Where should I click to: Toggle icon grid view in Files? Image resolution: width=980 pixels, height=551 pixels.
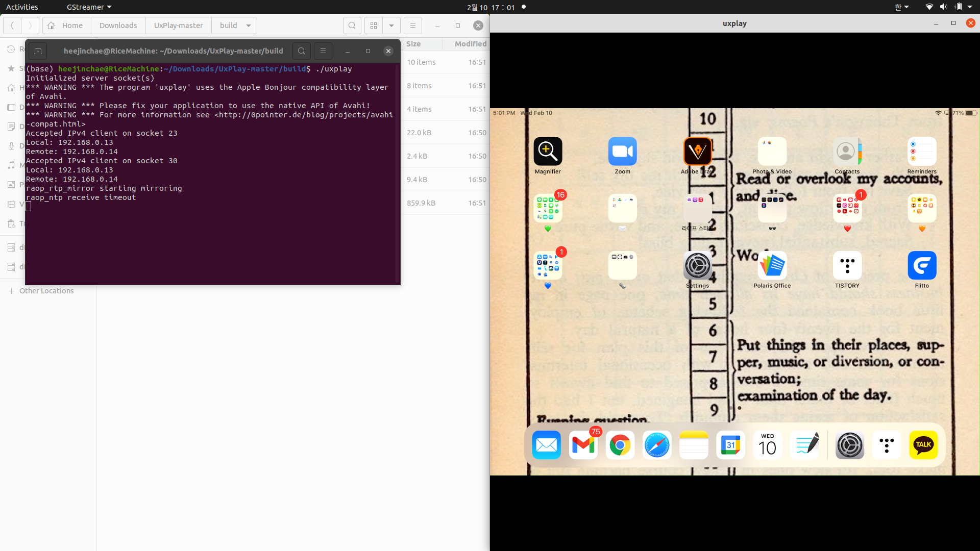374,26
